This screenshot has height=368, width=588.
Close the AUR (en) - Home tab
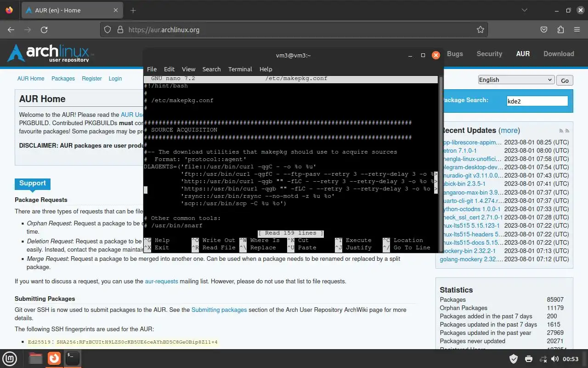point(116,10)
